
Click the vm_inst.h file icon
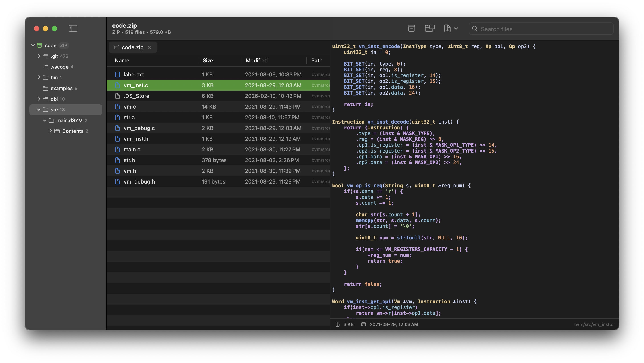coord(118,139)
